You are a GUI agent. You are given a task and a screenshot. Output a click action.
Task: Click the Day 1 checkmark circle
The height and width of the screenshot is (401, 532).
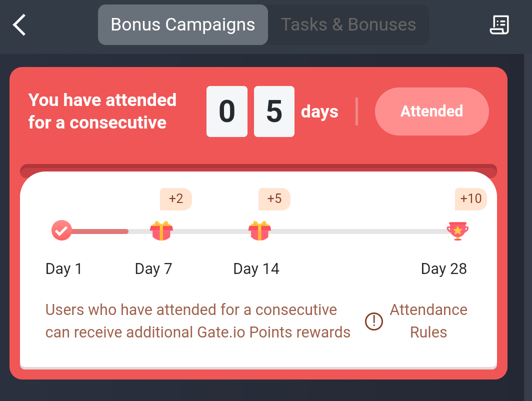coord(61,230)
